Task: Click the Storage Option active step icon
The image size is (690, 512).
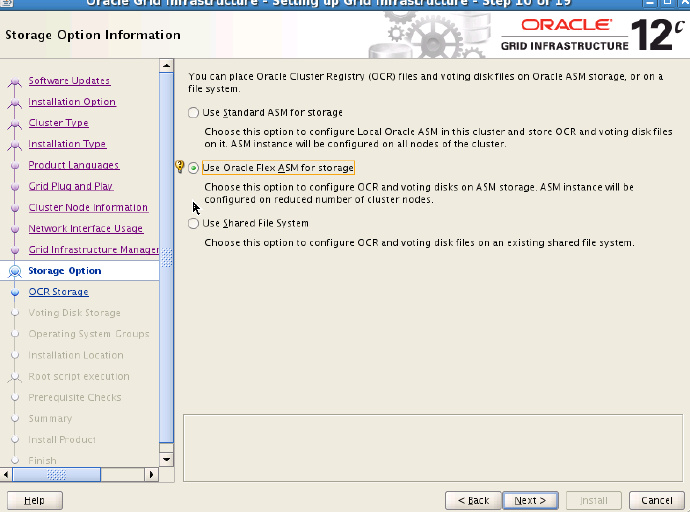Action: [15, 271]
